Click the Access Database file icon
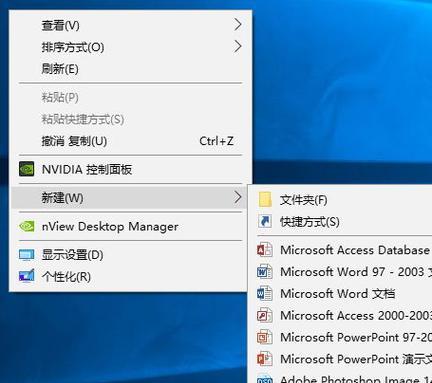 tap(265, 250)
